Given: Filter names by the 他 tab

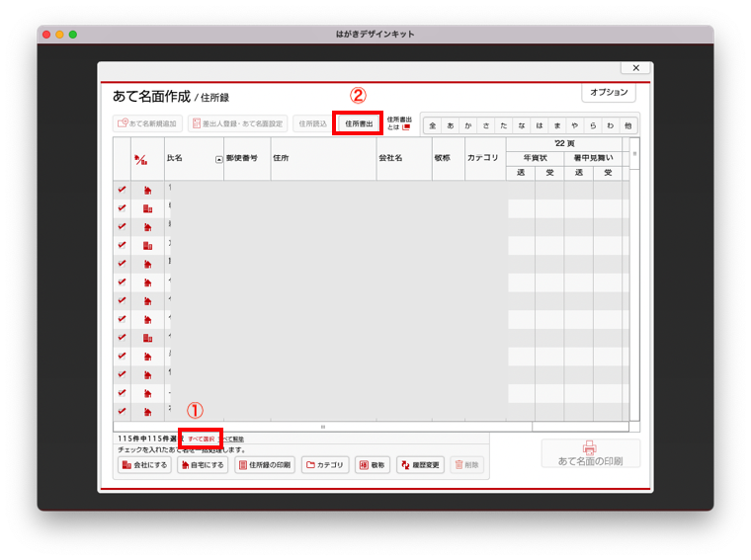Looking at the screenshot, I should [x=627, y=125].
